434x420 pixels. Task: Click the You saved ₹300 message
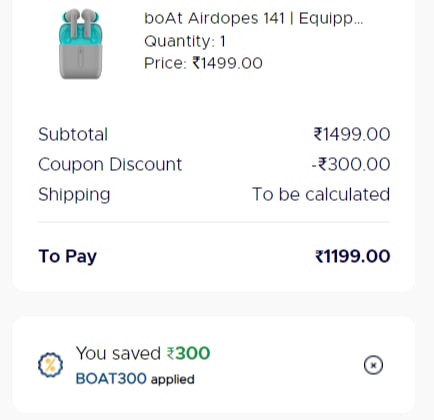pos(143,353)
